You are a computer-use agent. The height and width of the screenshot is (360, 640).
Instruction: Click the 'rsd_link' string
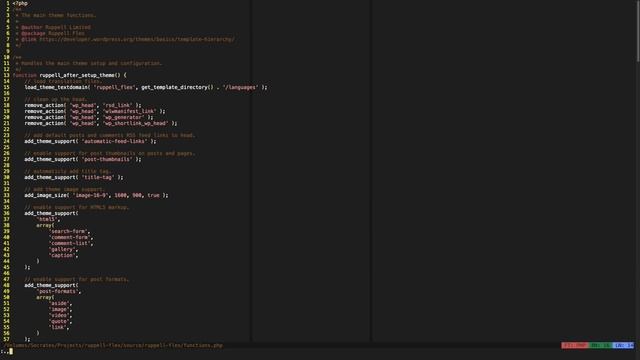click(x=118, y=105)
